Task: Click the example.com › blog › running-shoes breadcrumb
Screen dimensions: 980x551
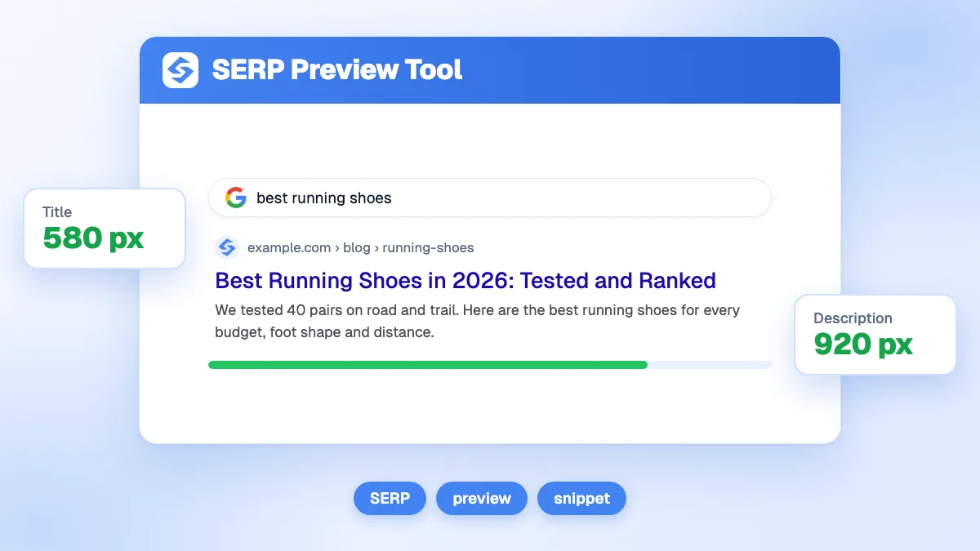Action: coord(360,247)
